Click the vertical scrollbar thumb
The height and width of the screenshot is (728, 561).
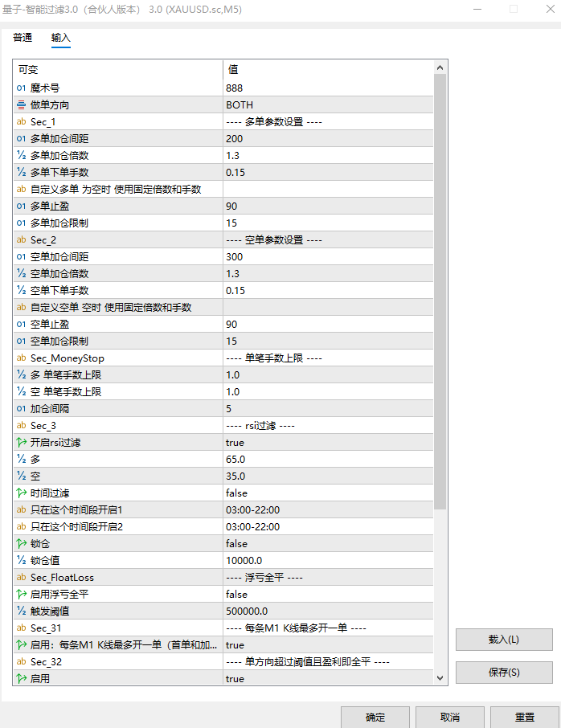coord(440,292)
